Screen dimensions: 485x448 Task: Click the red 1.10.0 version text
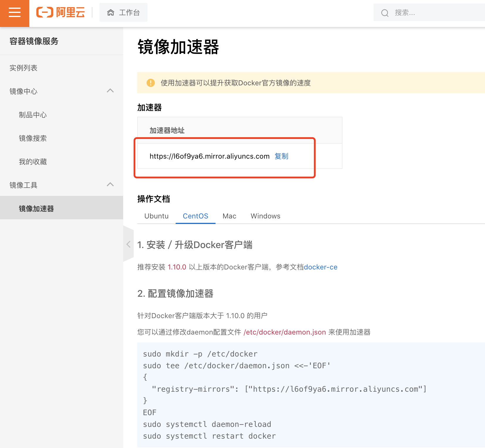[x=177, y=267]
